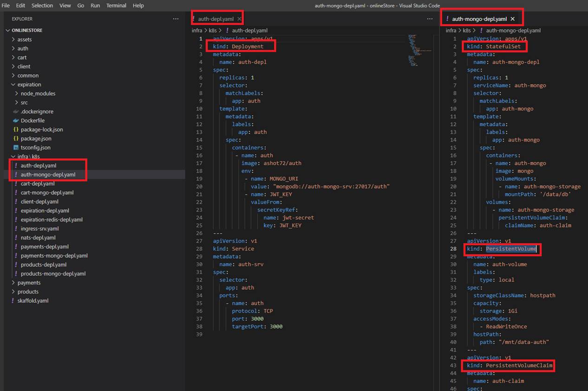Screen dimensions: 588x391
Task: Open ingress-srv.yaml from the explorer
Action: 39,229
